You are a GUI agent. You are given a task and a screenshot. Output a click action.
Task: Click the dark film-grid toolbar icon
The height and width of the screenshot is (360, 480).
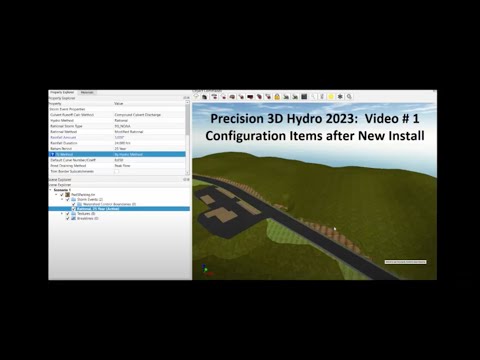click(304, 97)
